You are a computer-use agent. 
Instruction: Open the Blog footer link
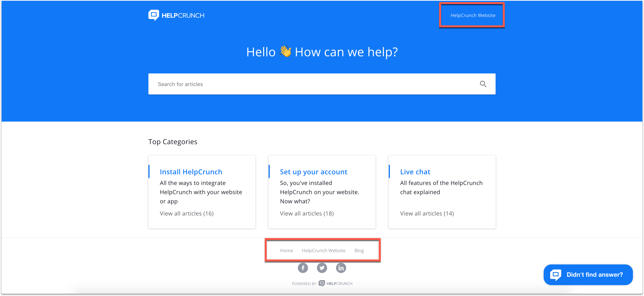click(359, 250)
